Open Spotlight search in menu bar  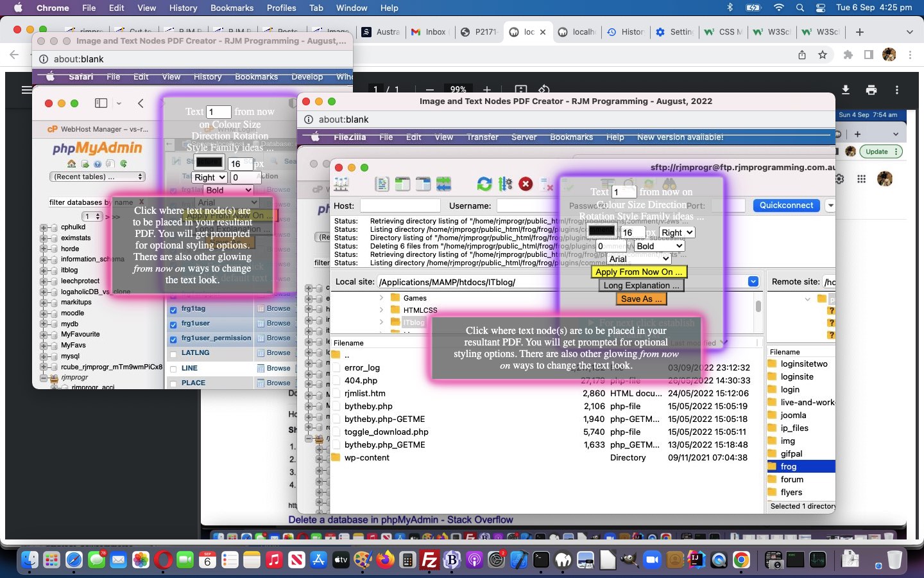[800, 8]
